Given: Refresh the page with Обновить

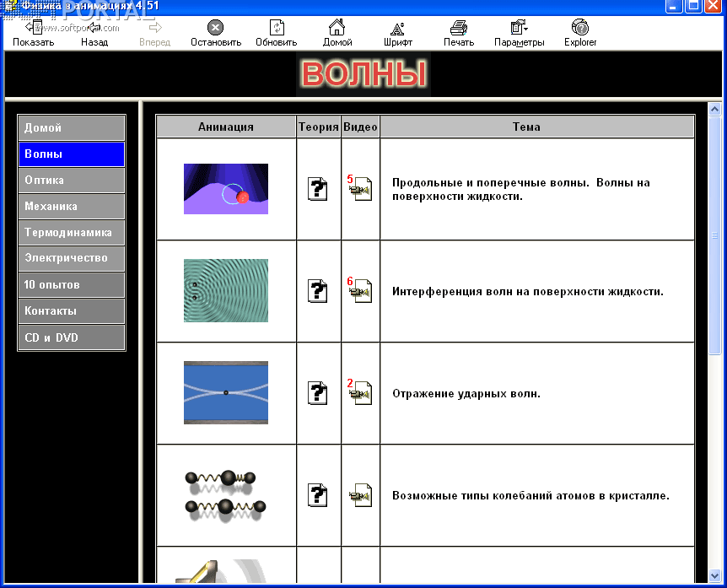Looking at the screenshot, I should 277,28.
